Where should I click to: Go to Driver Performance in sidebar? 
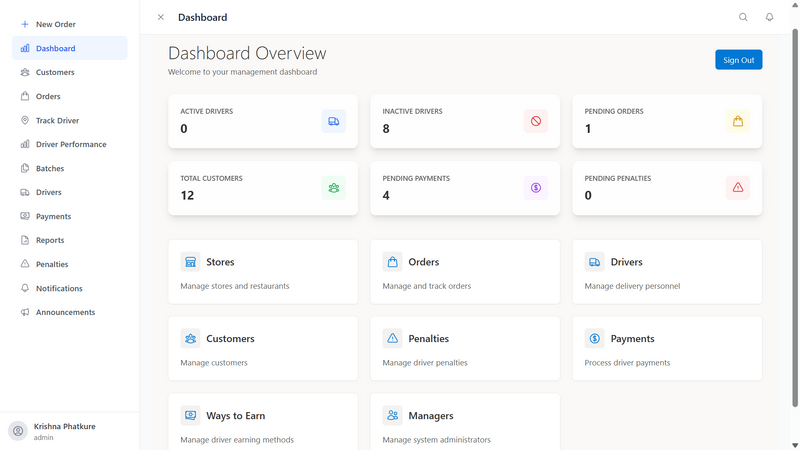tap(70, 144)
